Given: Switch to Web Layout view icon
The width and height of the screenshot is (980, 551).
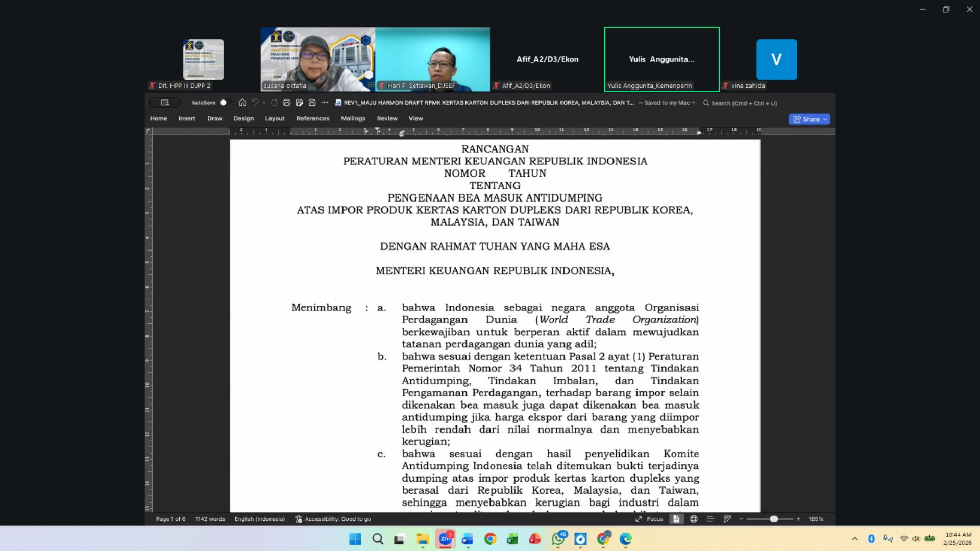Looking at the screenshot, I should click(x=694, y=519).
